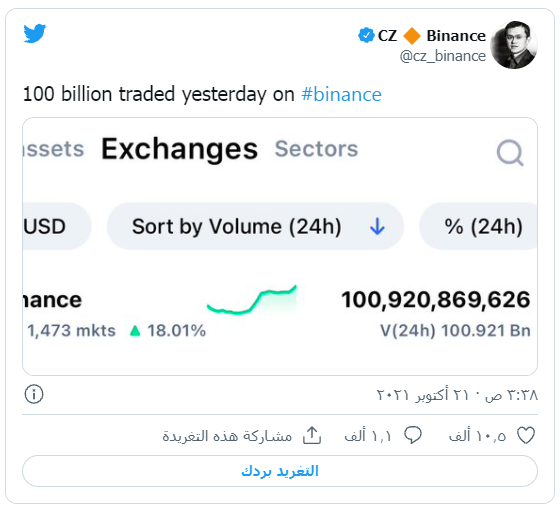Screen dimensions: 560x508
Task: Select the partially visible Assets tab
Action: point(54,149)
